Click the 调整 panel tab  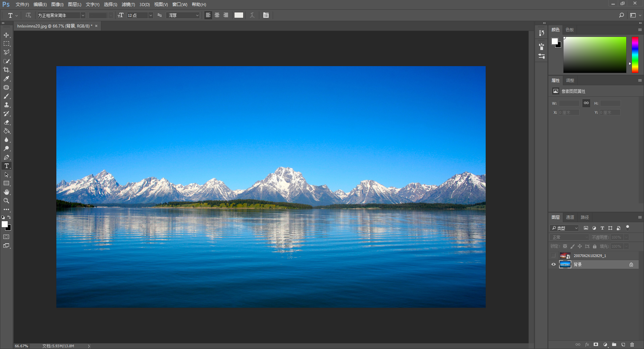click(570, 80)
